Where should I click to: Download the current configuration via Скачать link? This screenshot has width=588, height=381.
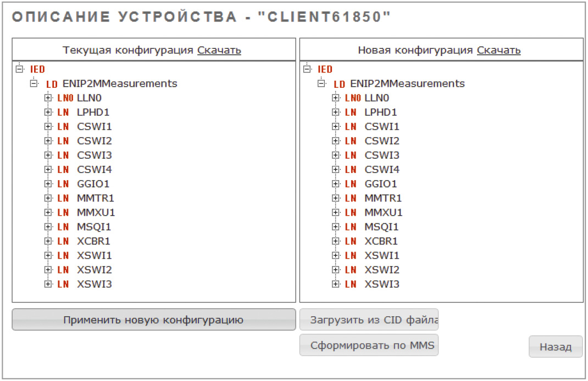point(219,50)
